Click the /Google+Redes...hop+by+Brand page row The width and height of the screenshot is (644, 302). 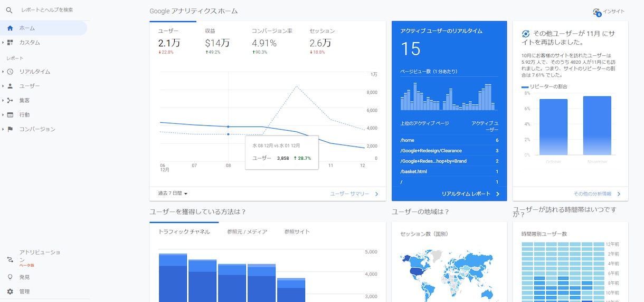(x=449, y=161)
